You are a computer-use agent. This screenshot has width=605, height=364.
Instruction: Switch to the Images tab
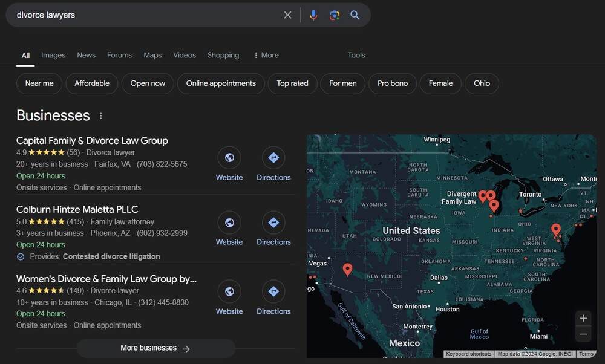point(53,55)
